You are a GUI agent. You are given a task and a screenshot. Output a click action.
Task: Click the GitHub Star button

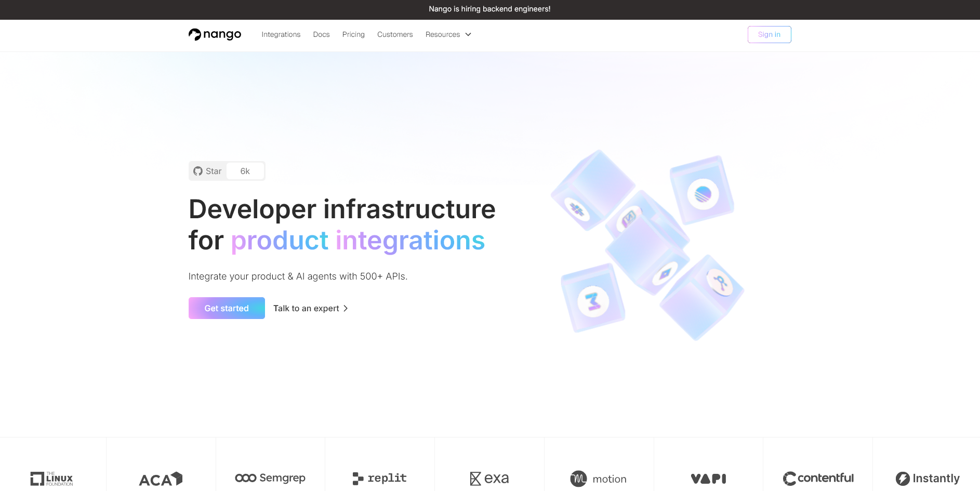(208, 171)
